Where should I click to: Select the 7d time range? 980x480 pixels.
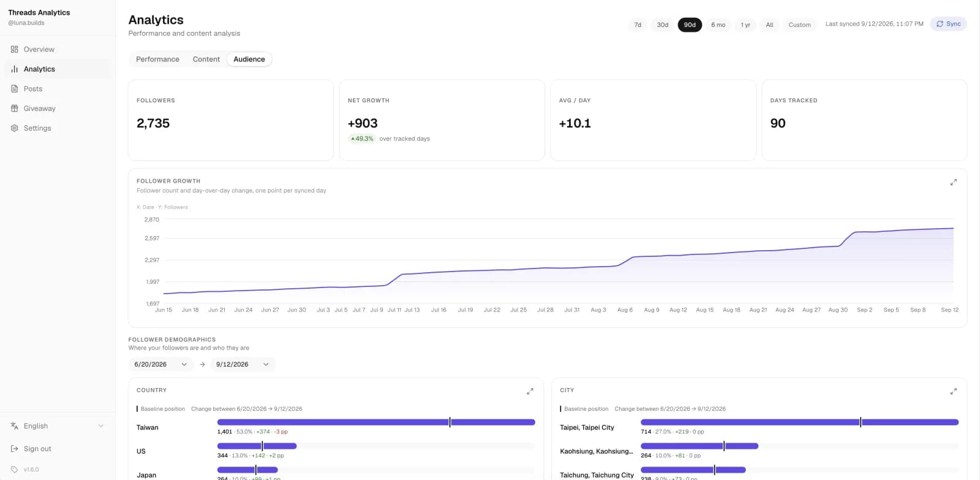(638, 25)
